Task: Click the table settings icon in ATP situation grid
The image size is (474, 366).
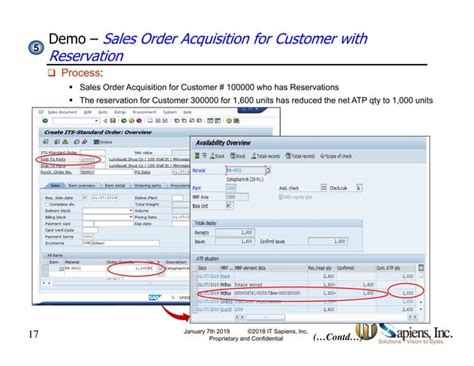Action: click(421, 268)
